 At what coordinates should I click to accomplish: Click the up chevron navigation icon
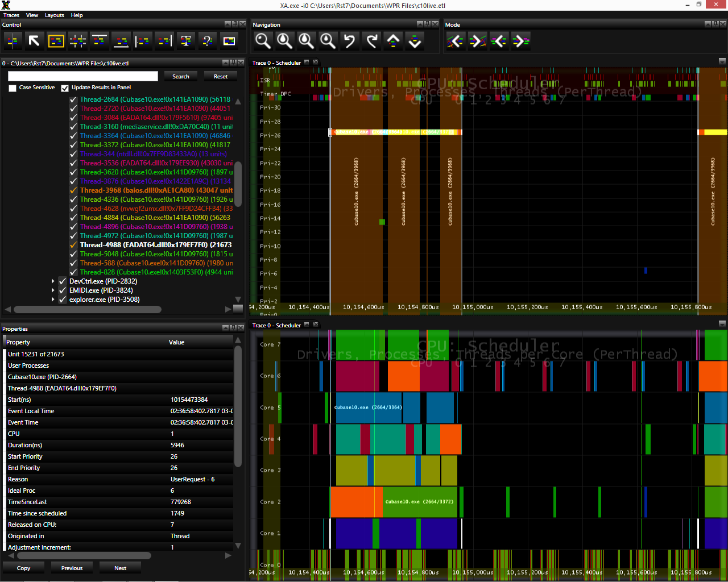click(x=392, y=41)
